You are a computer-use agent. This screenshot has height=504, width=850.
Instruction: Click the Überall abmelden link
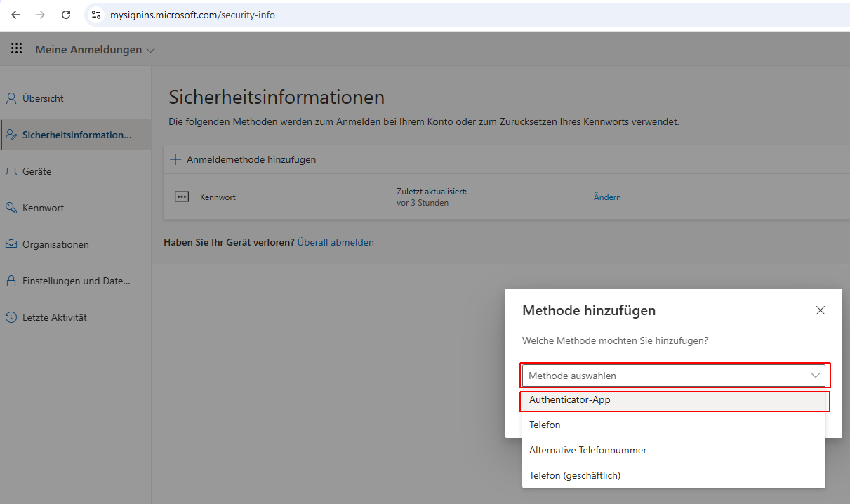(x=336, y=242)
